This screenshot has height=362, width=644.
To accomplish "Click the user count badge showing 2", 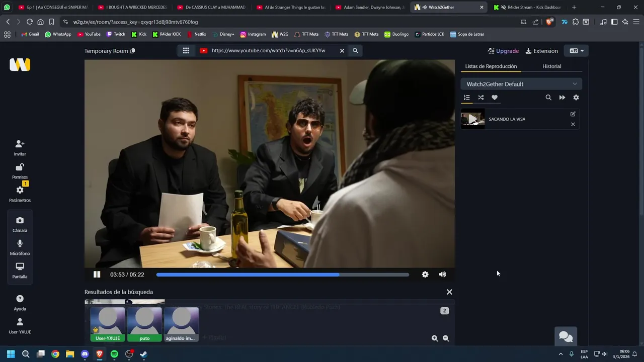I will (x=444, y=311).
